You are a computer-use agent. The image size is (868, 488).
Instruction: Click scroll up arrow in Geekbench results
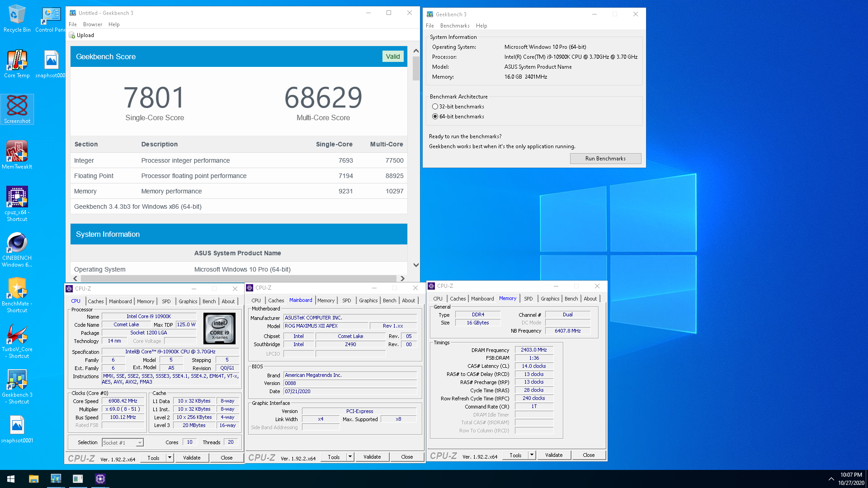tap(416, 51)
